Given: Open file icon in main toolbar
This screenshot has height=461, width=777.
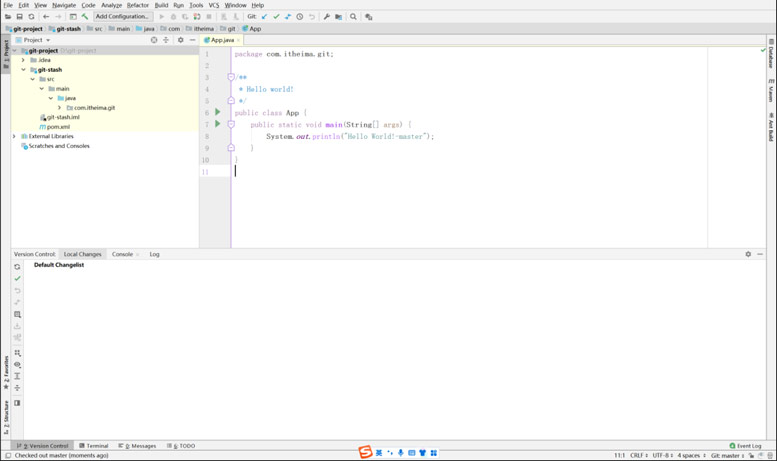Looking at the screenshot, I should tap(8, 17).
